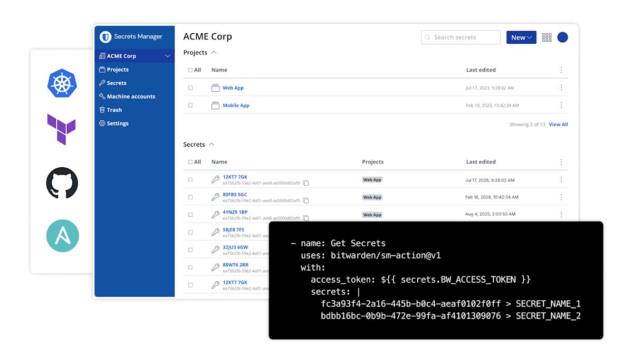The image size is (633, 364).
Task: Click the Secrets Manager shield logo
Action: coord(104,37)
